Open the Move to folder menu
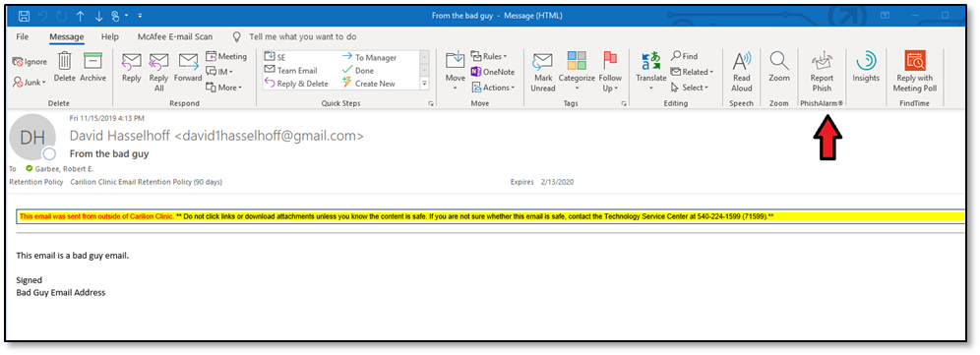The height and width of the screenshot is (355, 980). (455, 71)
